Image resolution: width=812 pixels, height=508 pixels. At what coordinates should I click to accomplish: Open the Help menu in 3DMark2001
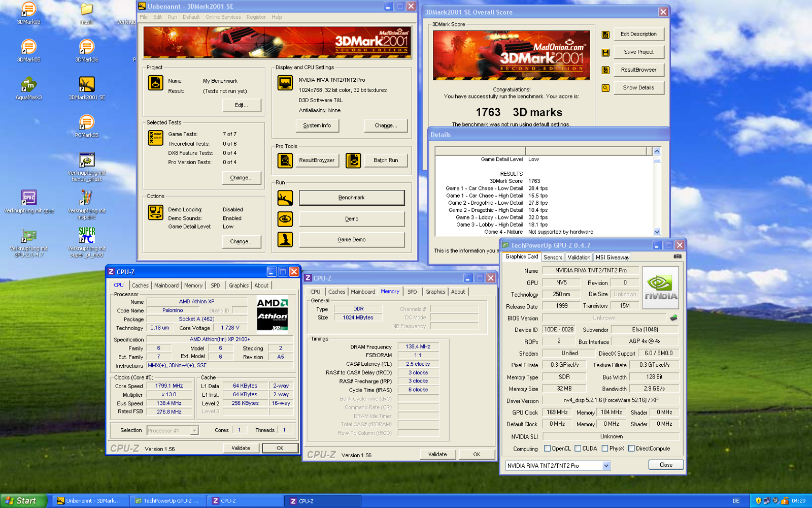(x=277, y=17)
